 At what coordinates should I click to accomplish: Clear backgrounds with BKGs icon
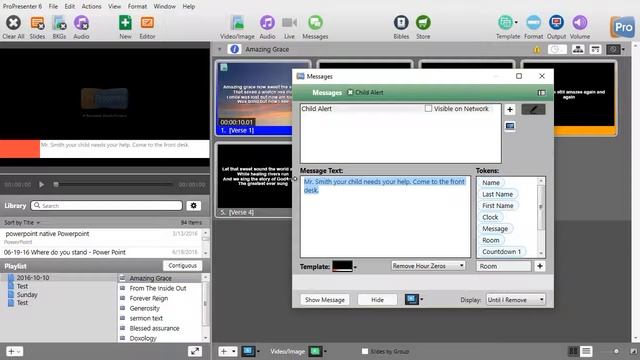(59, 23)
